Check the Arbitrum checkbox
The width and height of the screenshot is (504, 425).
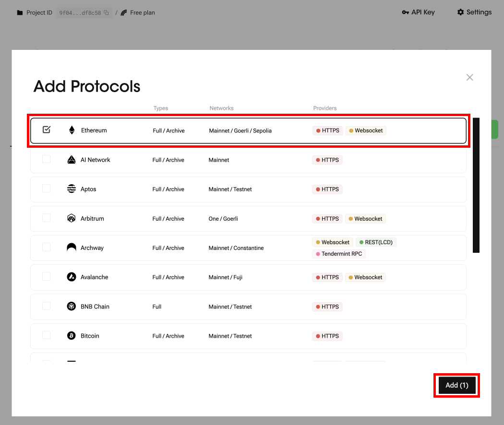pos(46,218)
